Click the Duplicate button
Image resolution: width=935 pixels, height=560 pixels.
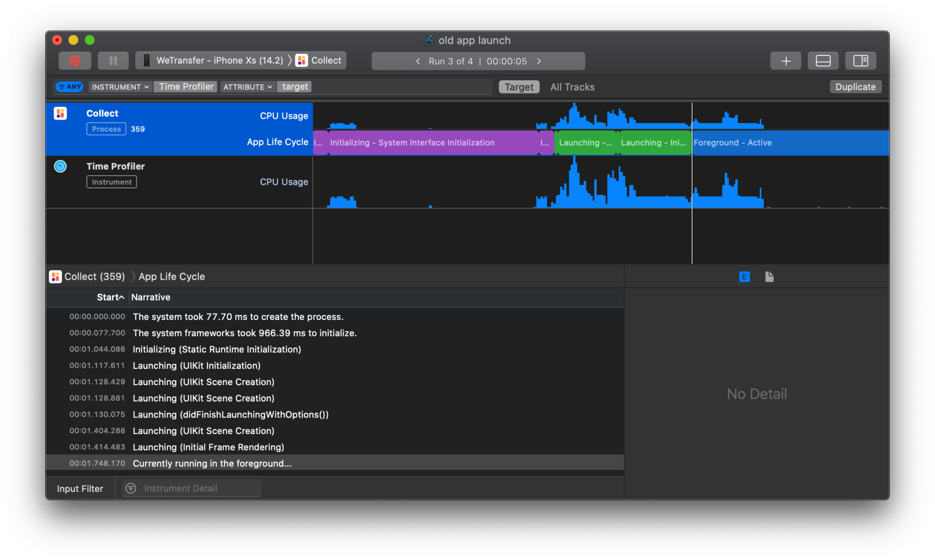[x=856, y=87]
